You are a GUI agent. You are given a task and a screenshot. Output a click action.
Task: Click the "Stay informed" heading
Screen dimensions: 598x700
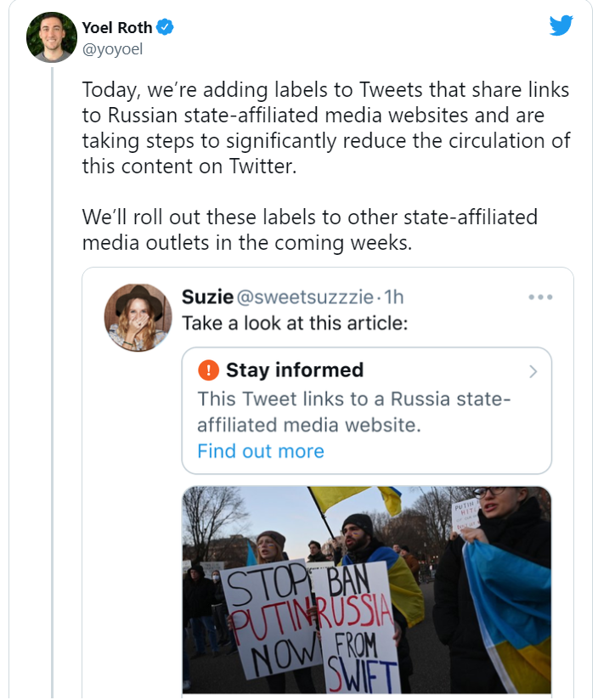click(x=295, y=370)
